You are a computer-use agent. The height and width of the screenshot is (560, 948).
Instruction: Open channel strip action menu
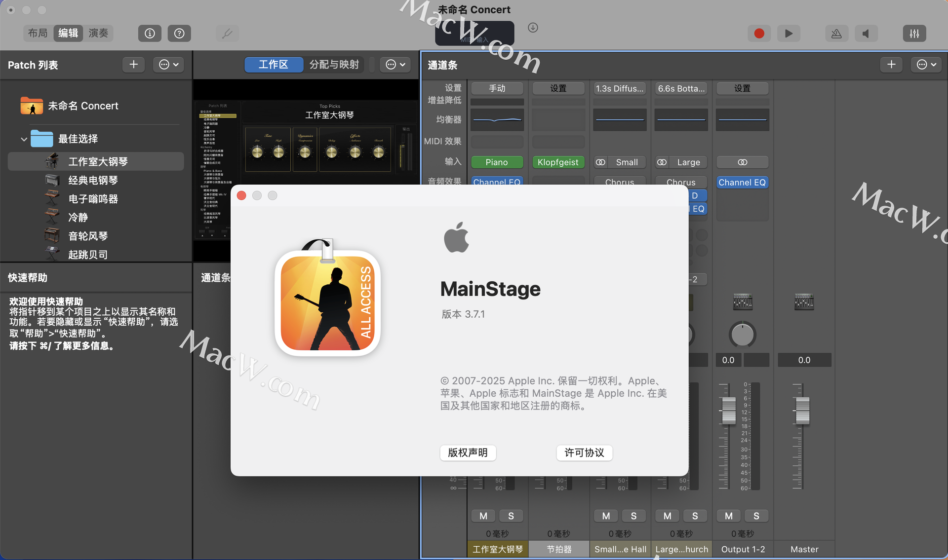coord(926,65)
